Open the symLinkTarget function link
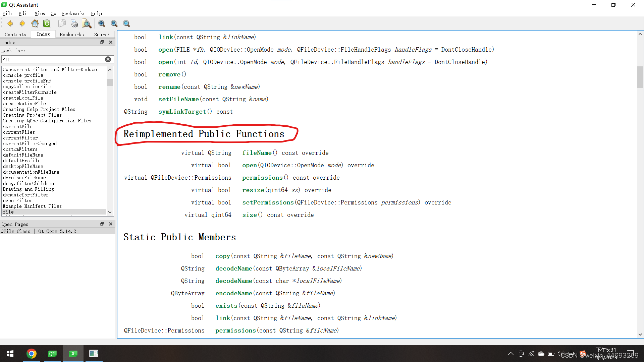 (x=182, y=112)
